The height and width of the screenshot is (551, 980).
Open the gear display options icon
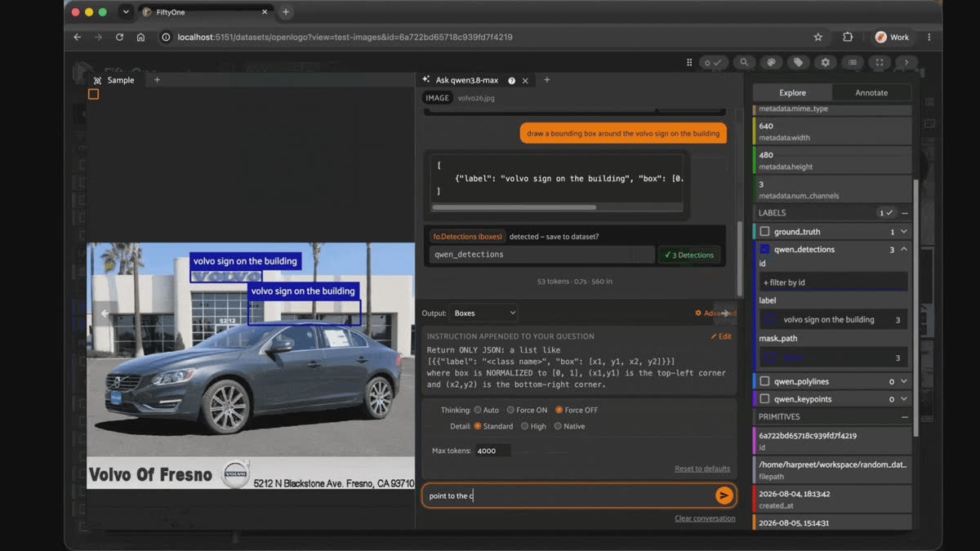click(826, 62)
